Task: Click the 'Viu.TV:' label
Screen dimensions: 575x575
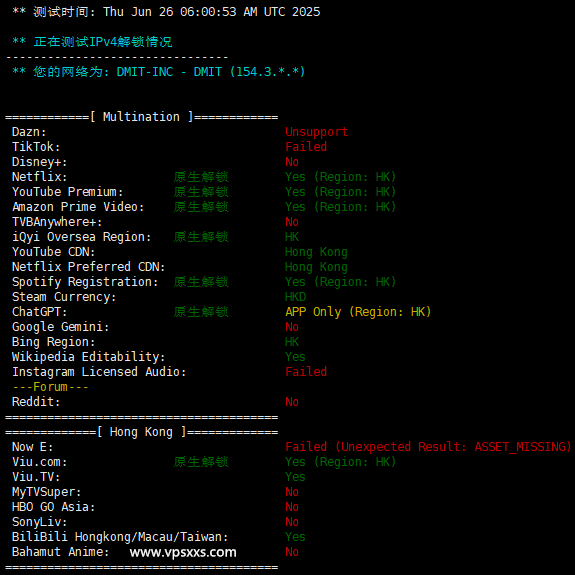Action: [36, 477]
